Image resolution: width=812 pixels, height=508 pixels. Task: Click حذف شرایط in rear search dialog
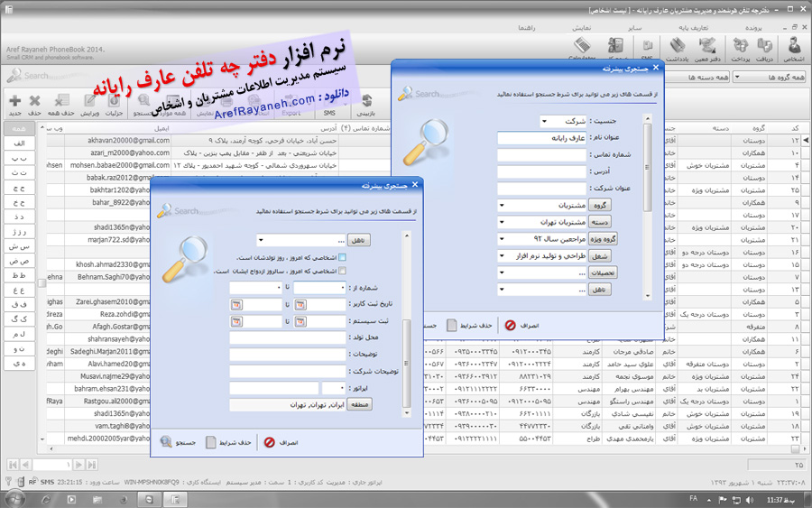(x=469, y=325)
